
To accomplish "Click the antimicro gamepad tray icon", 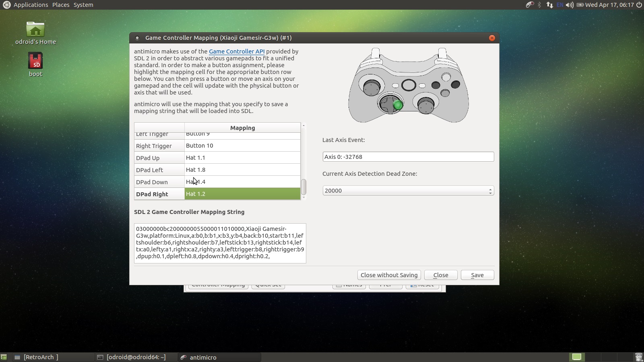I will [x=530, y=5].
